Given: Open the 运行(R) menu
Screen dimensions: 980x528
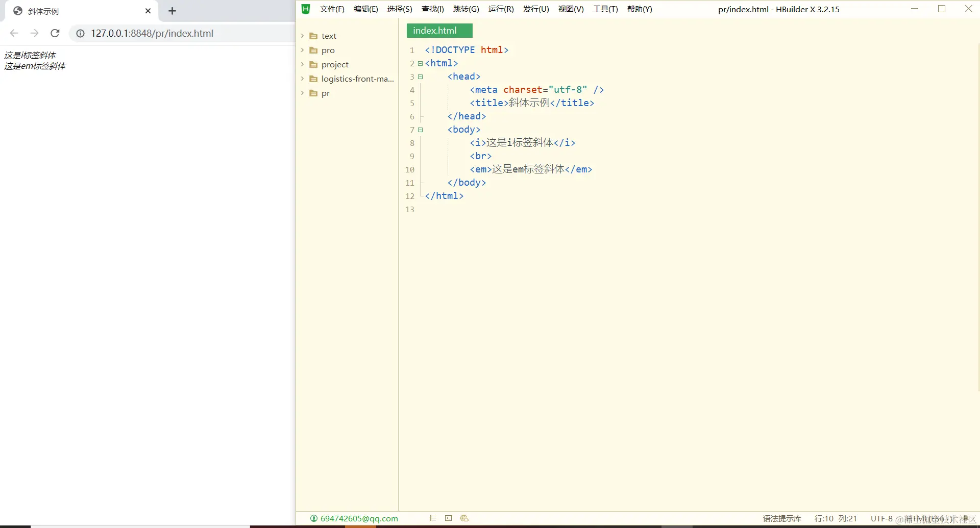Looking at the screenshot, I should (501, 9).
